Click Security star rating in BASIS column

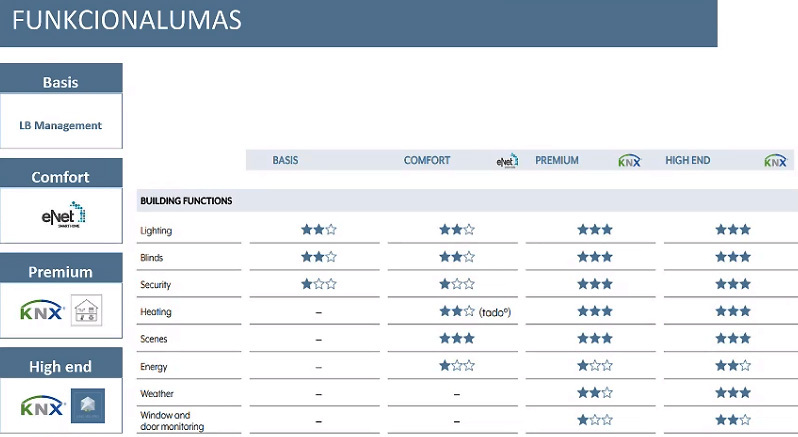[x=319, y=284]
